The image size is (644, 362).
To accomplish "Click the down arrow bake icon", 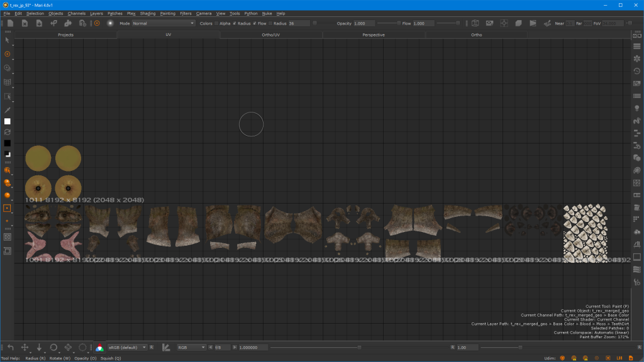I will [x=39, y=347].
